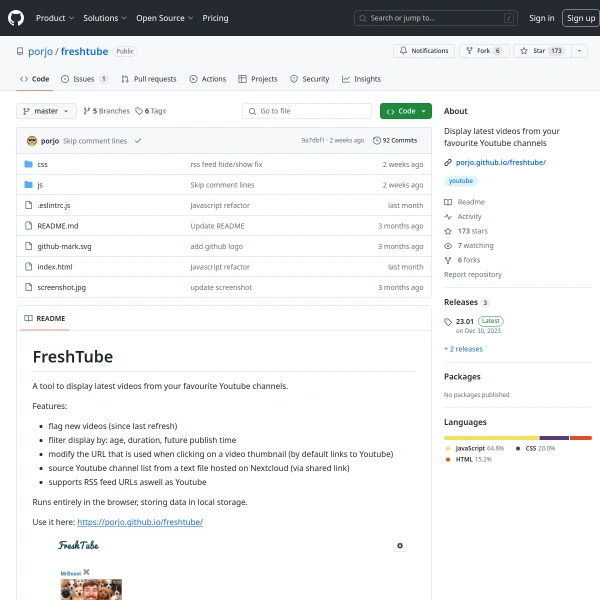Click the Sign up button
Viewport: 600px width, 600px height.
580,18
